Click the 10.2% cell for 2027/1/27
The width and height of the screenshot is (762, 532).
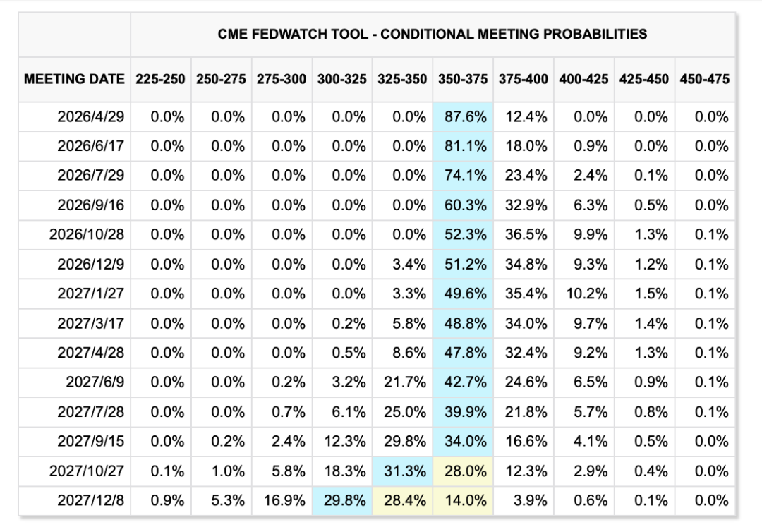click(586, 294)
